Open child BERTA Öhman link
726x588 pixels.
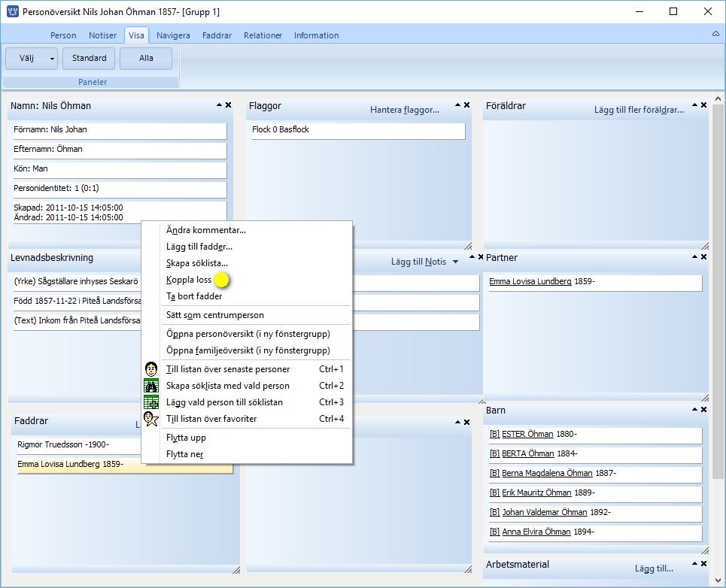pos(528,453)
